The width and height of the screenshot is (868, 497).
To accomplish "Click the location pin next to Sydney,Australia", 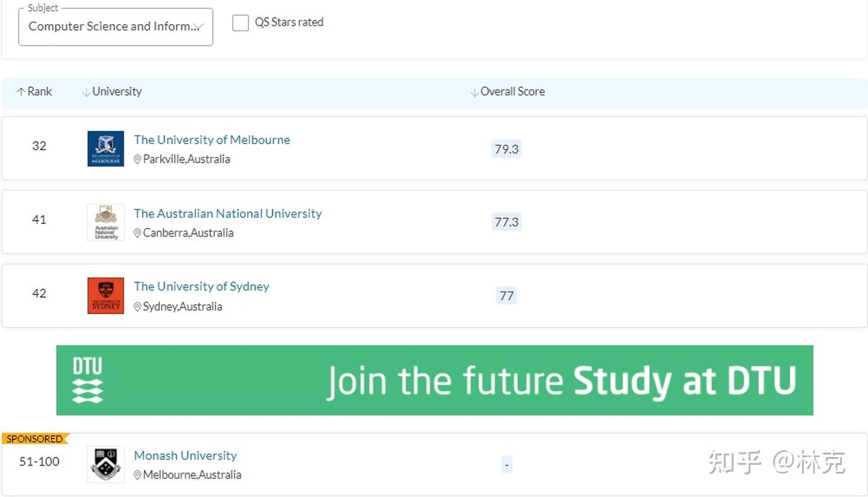I will [137, 307].
